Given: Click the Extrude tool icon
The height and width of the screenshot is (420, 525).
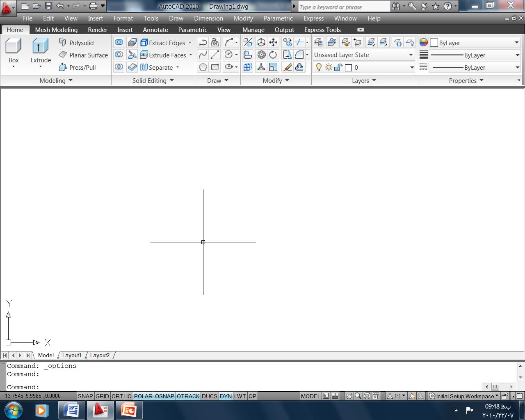Looking at the screenshot, I should [40, 46].
